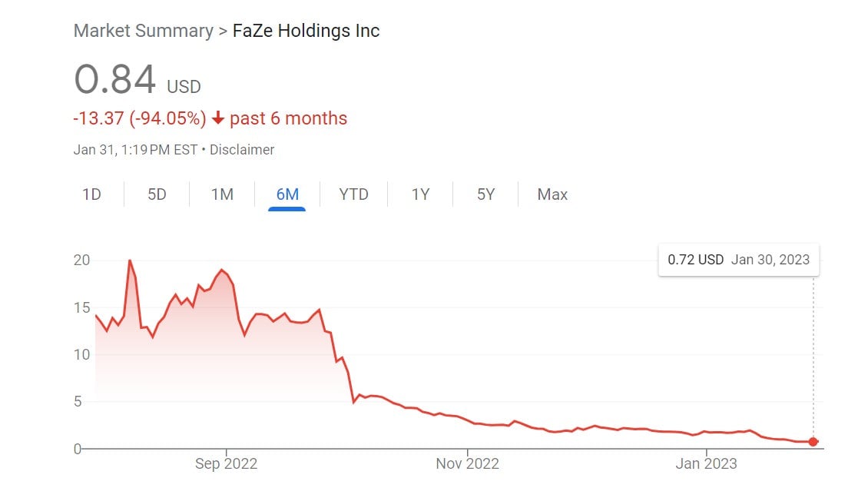Open the Disclaimer link
868x488 pixels.
pyautogui.click(x=243, y=150)
